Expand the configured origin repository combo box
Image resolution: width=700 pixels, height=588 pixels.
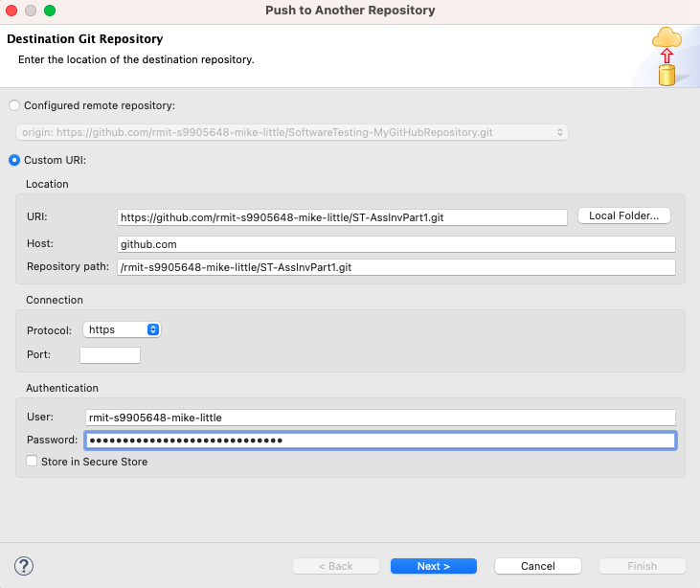point(292,132)
